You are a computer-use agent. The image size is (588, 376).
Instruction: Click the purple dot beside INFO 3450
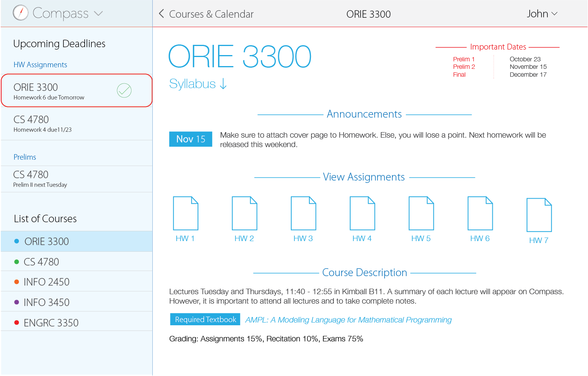click(17, 302)
